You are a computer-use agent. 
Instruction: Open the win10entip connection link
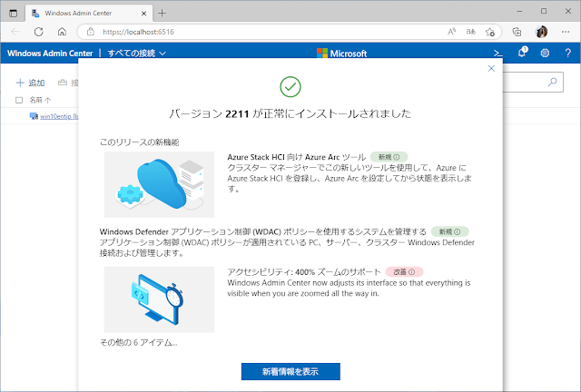(59, 116)
